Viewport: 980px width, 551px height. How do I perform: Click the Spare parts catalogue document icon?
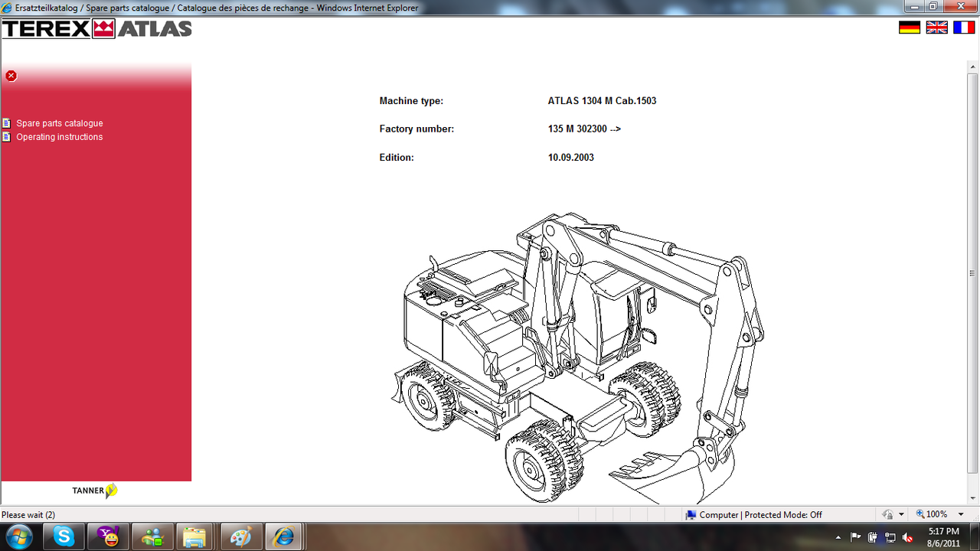(7, 123)
